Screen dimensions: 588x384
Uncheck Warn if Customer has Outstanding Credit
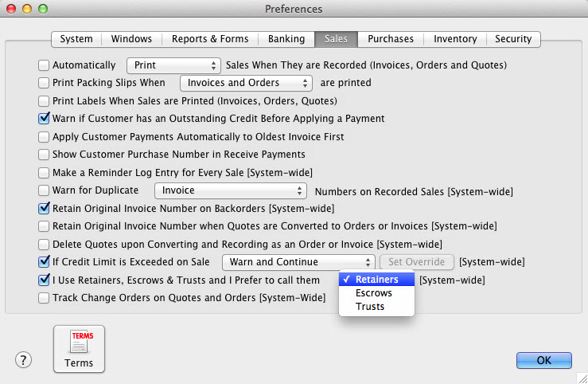45,119
